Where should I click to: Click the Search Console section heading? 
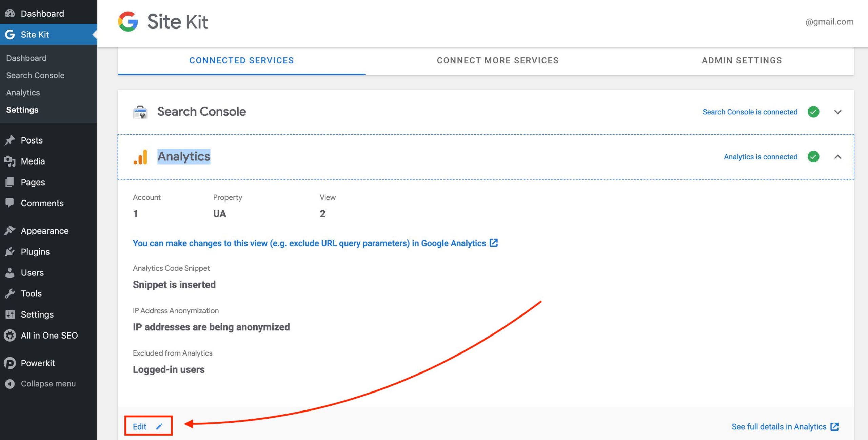point(201,112)
